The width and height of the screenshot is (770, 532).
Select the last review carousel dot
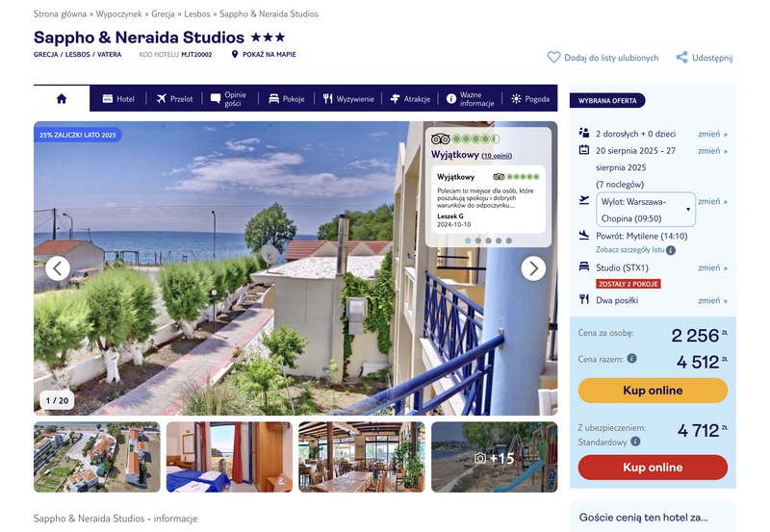point(509,241)
